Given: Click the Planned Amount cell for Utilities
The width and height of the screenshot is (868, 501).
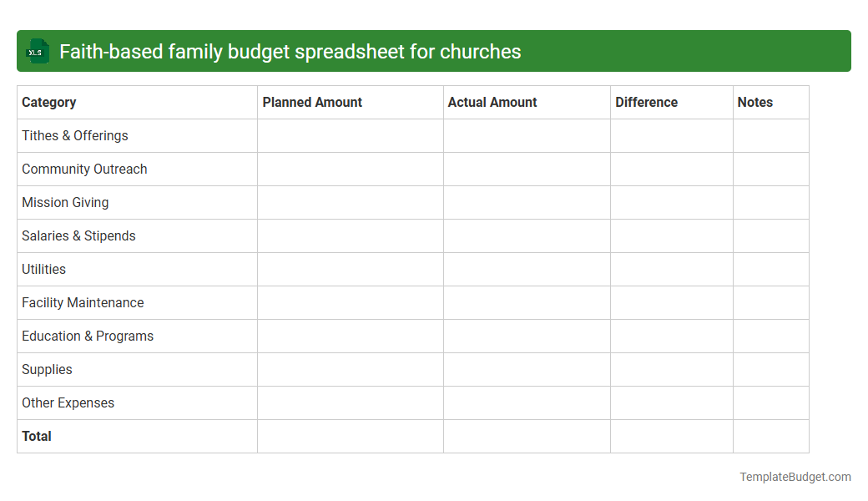Looking at the screenshot, I should [350, 269].
